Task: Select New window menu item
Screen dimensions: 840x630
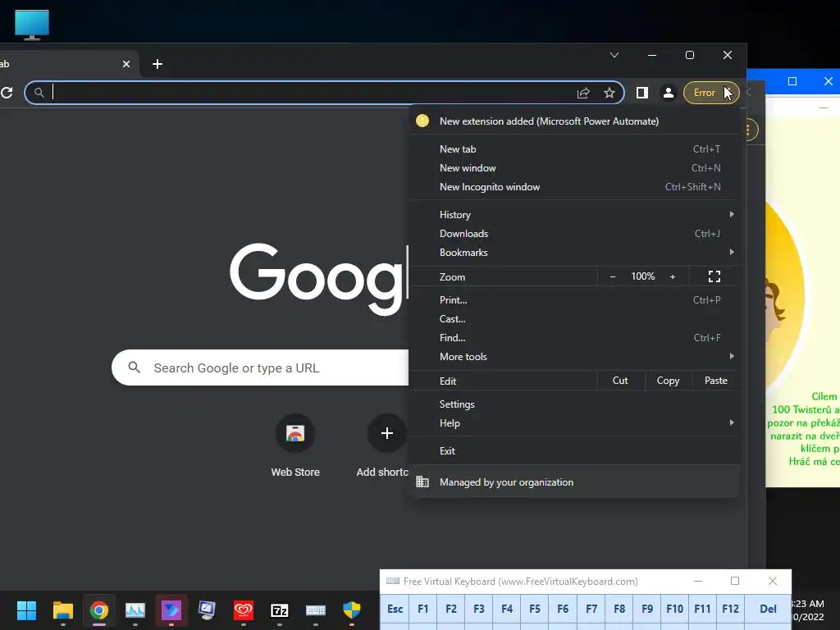Action: click(x=574, y=168)
